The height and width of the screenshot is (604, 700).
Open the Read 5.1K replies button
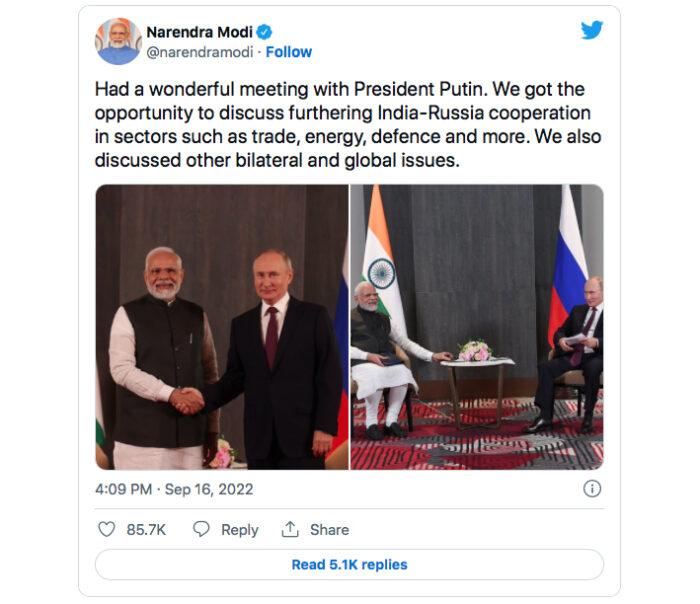349,565
